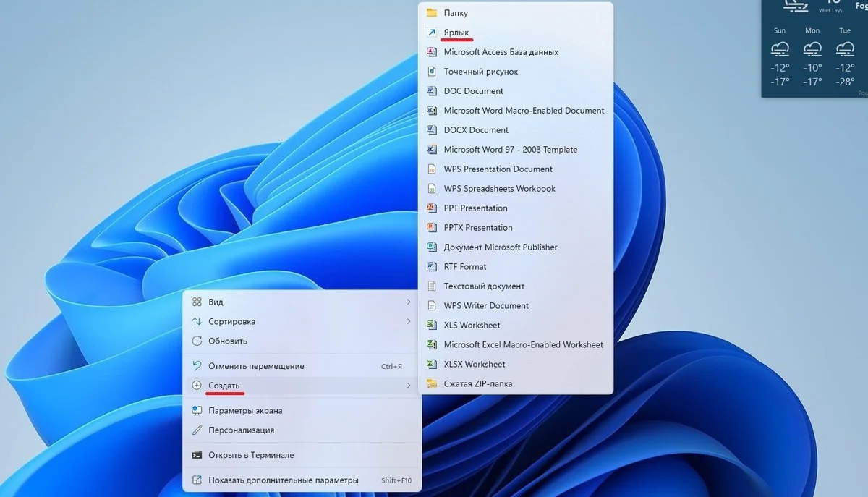Click the refresh icon beside Обновить
The height and width of the screenshot is (497, 868).
(196, 341)
